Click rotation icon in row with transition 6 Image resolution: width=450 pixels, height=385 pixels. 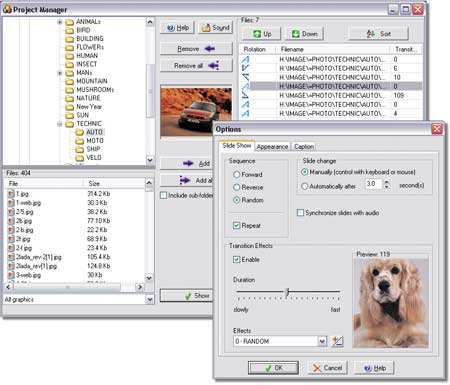click(x=246, y=68)
